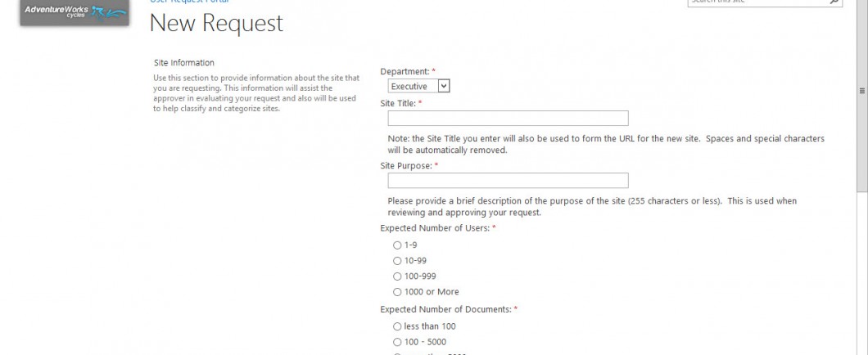Expand the Department dropdown showing Executive
This screenshot has width=868, height=355.
pyautogui.click(x=418, y=86)
